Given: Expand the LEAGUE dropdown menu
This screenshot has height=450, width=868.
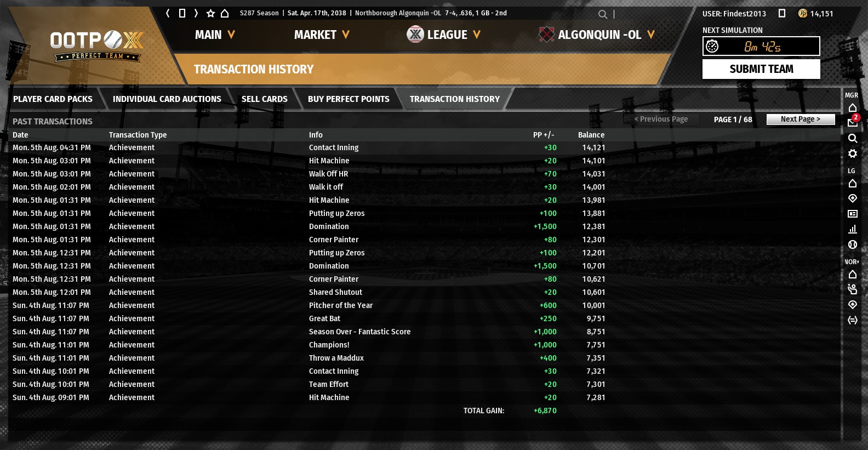Looking at the screenshot, I should click(454, 35).
